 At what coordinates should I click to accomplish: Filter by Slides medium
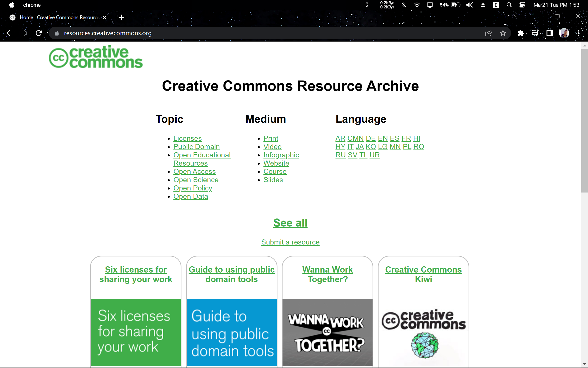click(273, 180)
